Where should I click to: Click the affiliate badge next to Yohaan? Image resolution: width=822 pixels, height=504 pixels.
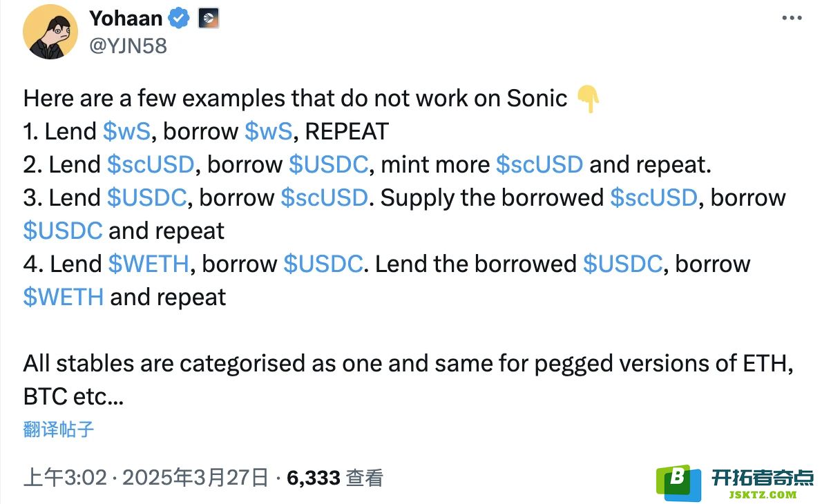(208, 19)
